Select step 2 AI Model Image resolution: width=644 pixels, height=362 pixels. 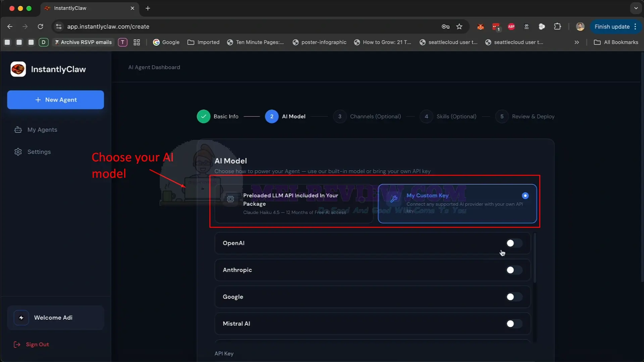[x=285, y=116]
